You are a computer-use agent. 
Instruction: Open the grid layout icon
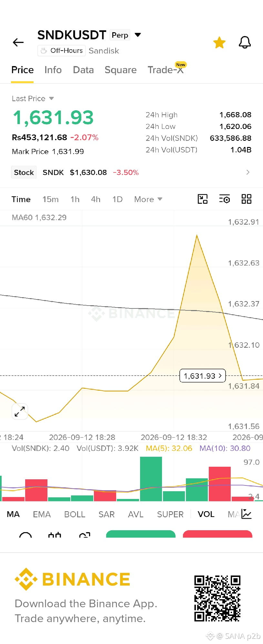click(247, 199)
